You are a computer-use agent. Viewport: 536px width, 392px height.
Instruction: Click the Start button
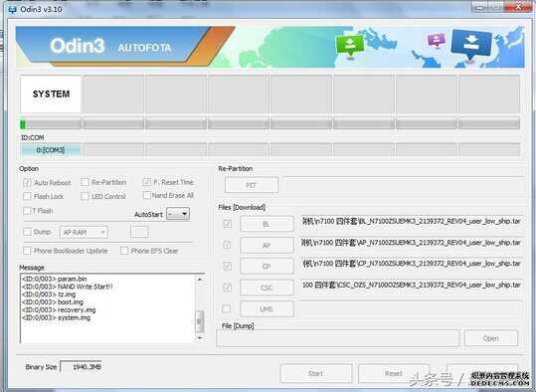point(315,373)
